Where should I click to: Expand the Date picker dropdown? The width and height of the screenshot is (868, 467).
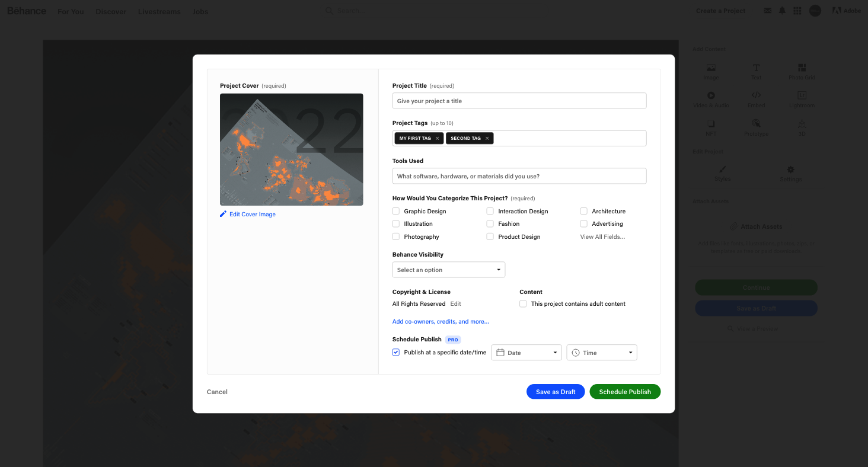pos(526,352)
